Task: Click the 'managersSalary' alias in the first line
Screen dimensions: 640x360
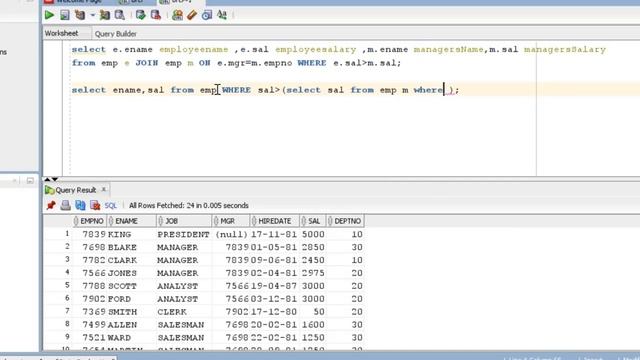Action: pyautogui.click(x=565, y=50)
